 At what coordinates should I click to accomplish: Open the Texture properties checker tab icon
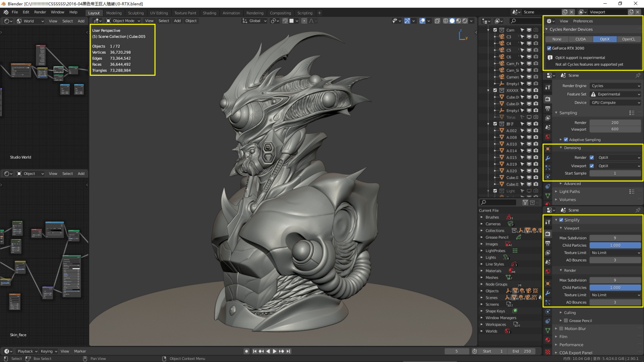(548, 352)
